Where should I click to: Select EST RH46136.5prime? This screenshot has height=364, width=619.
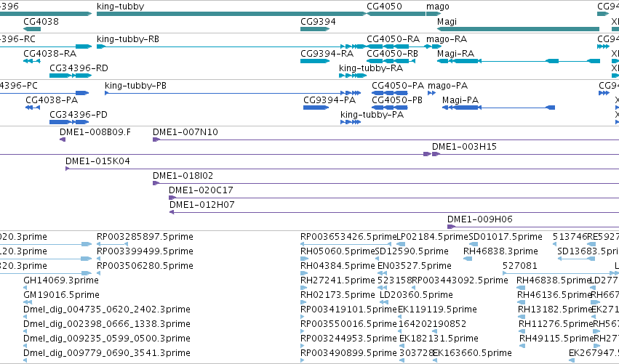[521, 302]
